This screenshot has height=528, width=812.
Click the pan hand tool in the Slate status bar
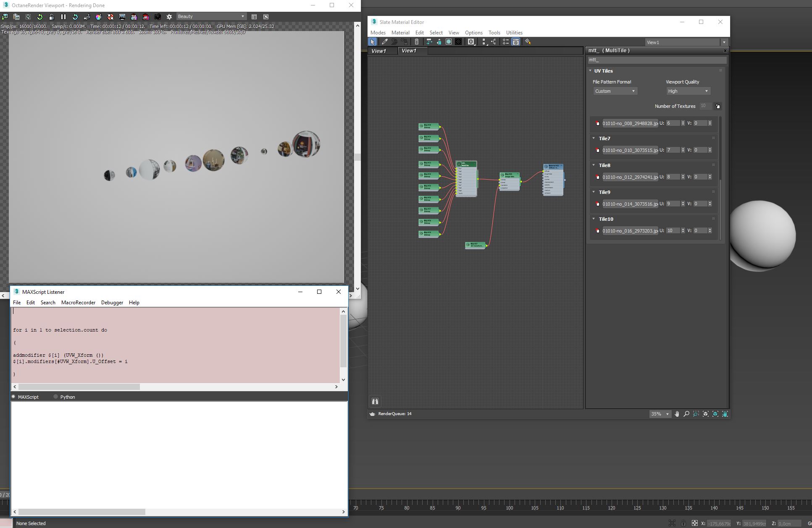[677, 414]
